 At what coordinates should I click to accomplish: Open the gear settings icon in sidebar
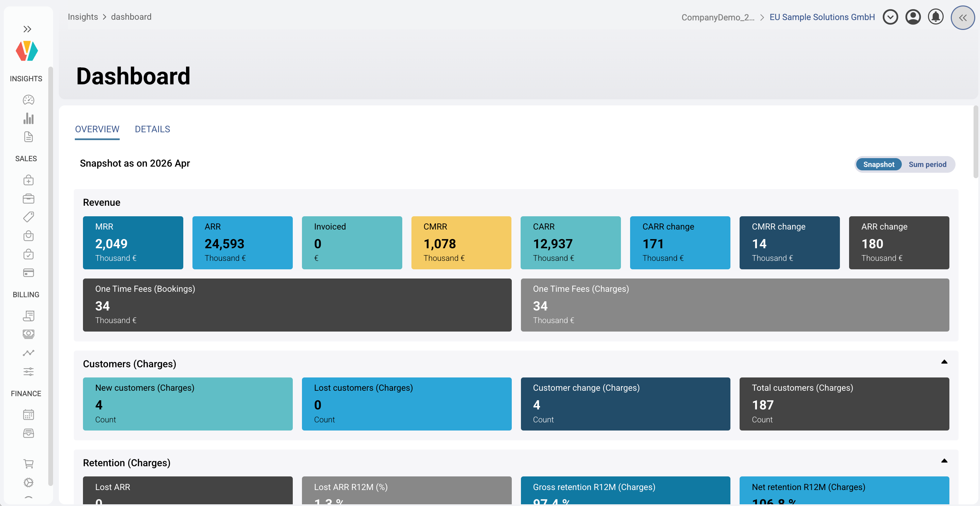point(29,483)
